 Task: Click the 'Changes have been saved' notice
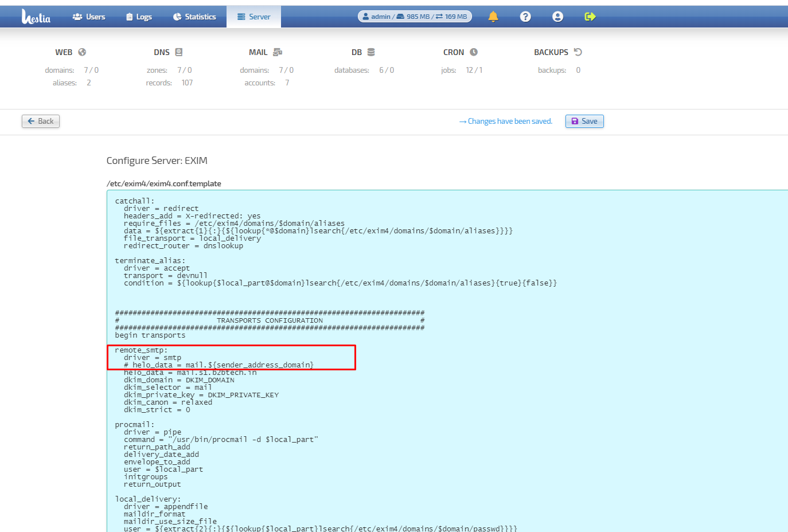click(505, 121)
